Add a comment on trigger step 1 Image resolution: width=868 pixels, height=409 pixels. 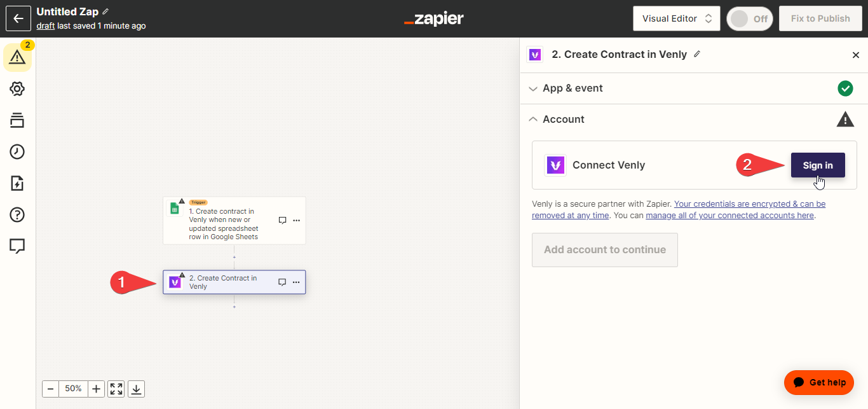[282, 220]
